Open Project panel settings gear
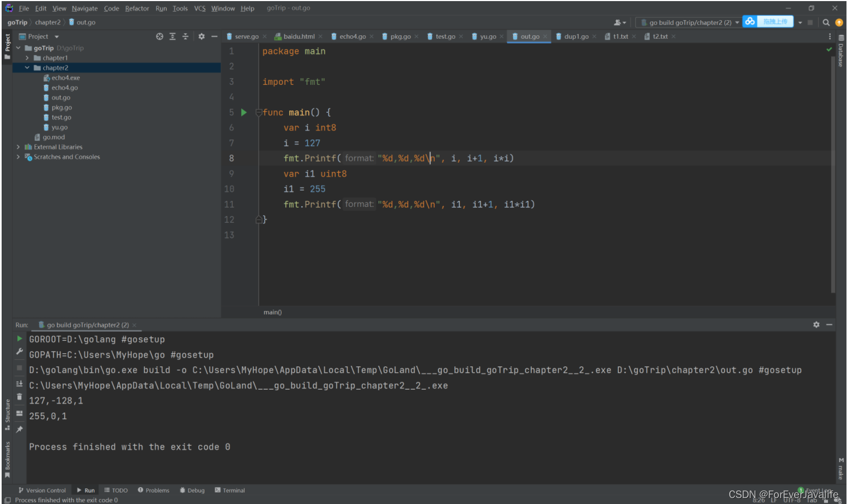847x504 pixels. coord(202,36)
